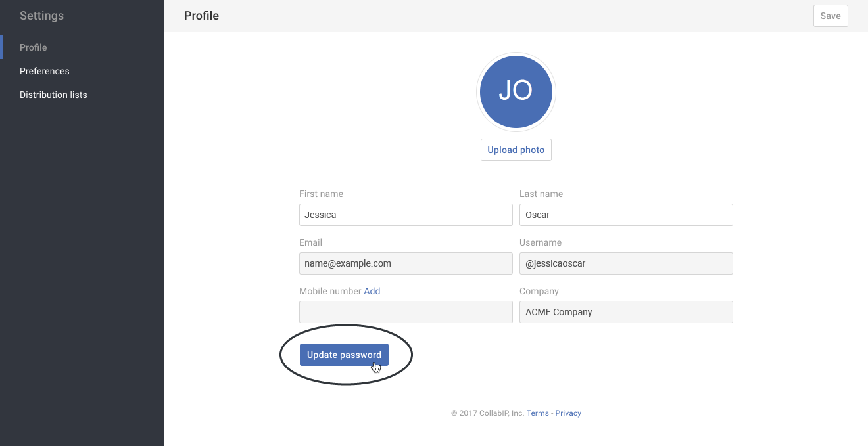Viewport: 868px width, 446px height.
Task: Open the Privacy page
Action: [567, 413]
